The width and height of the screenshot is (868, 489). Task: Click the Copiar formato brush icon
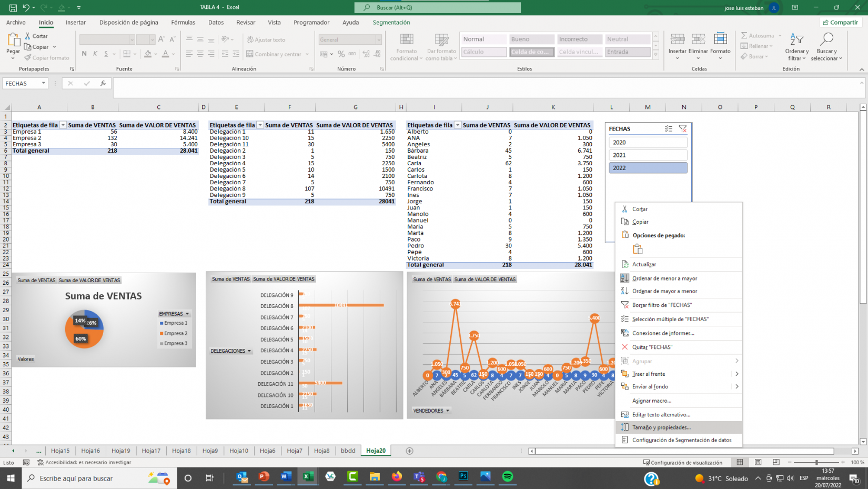(x=28, y=58)
